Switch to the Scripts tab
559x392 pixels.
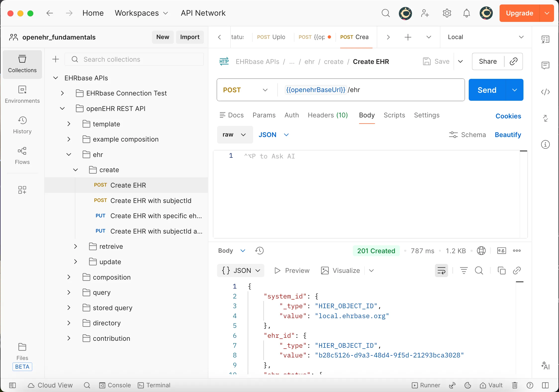point(394,115)
